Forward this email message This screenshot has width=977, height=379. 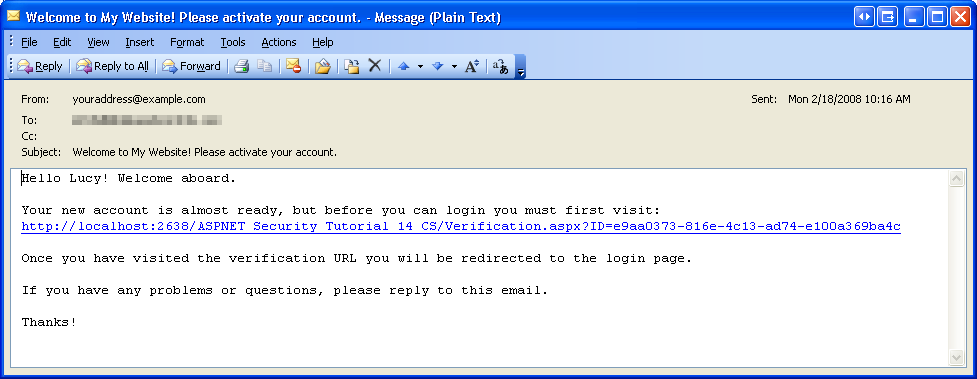pos(191,66)
